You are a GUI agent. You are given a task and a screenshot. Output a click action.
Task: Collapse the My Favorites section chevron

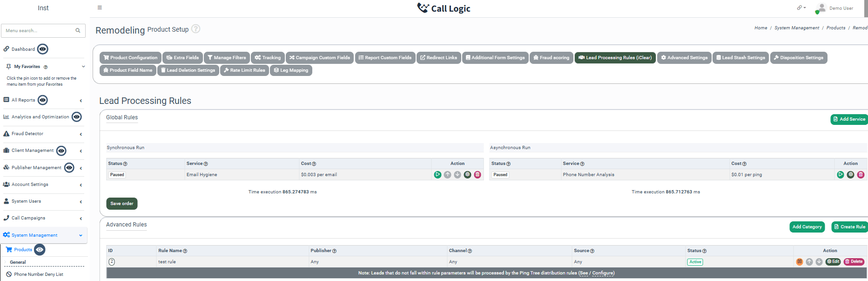tap(83, 67)
